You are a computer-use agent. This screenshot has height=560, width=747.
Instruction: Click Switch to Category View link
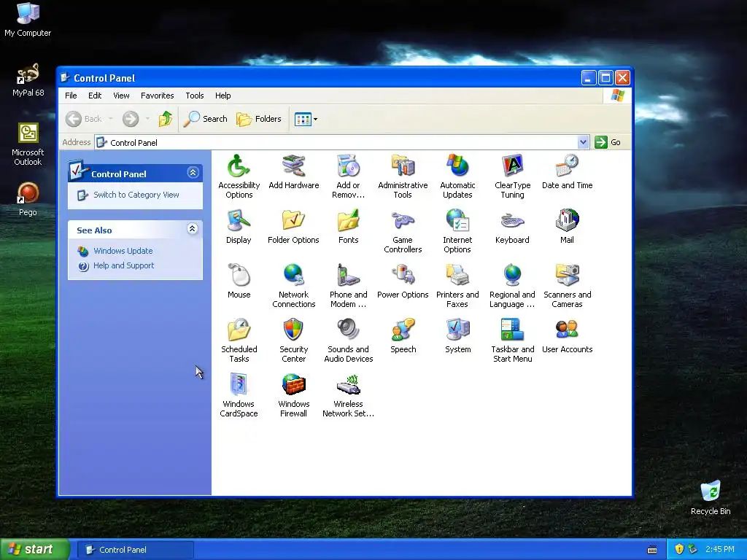point(136,195)
